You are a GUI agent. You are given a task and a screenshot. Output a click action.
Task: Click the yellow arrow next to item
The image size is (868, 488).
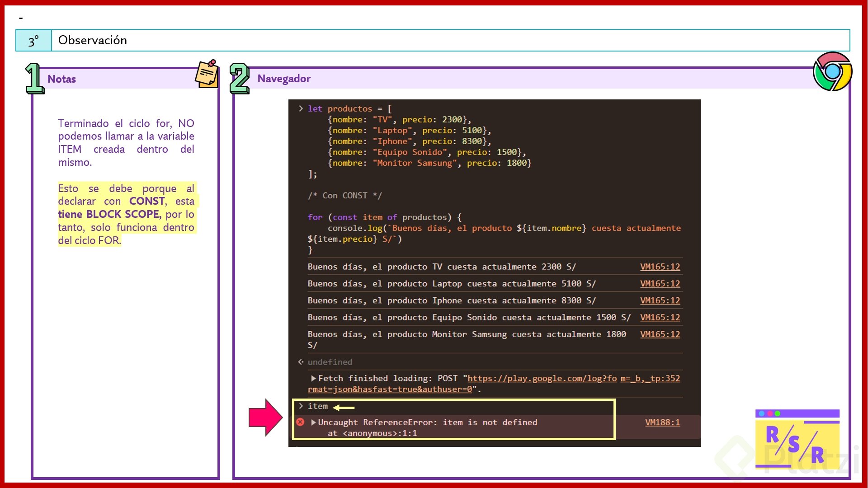(x=344, y=408)
